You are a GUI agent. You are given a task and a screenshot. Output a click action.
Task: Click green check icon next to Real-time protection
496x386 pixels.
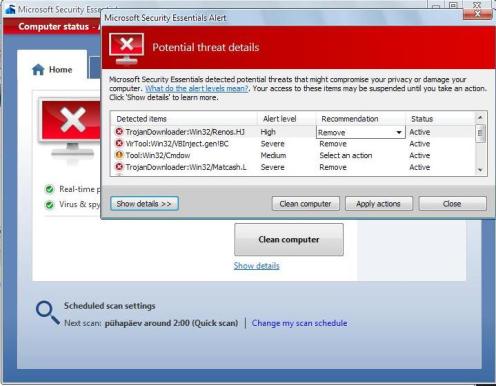coord(50,189)
